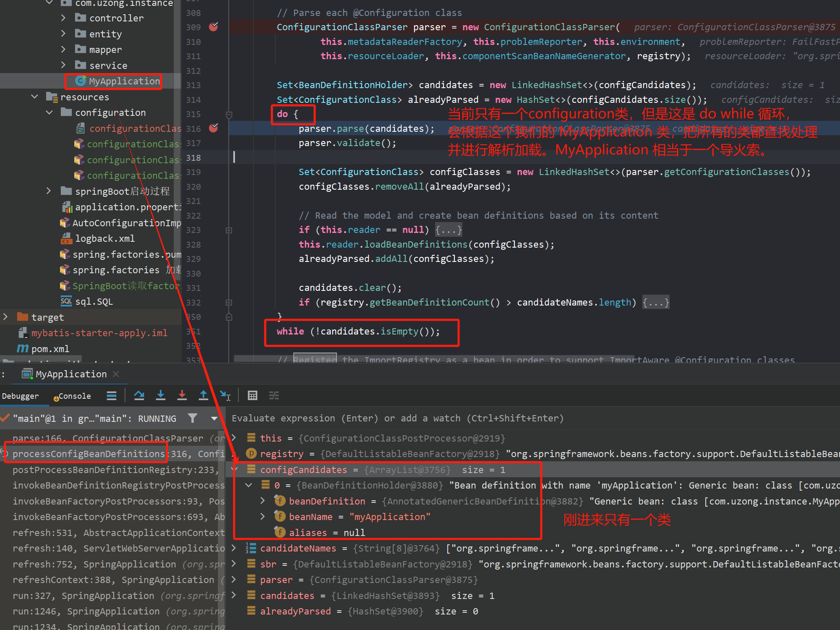The width and height of the screenshot is (840, 630).
Task: Toggle the breakpoint on line 316
Action: point(214,128)
